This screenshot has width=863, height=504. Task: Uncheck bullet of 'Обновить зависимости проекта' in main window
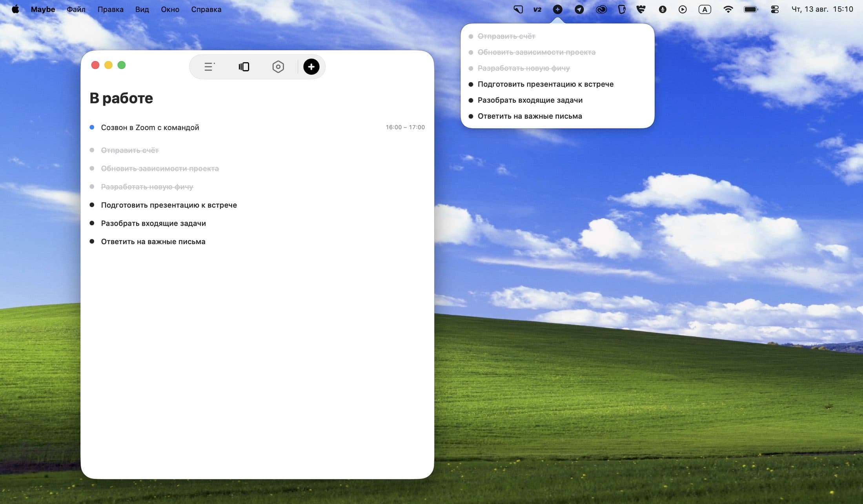[x=92, y=168]
